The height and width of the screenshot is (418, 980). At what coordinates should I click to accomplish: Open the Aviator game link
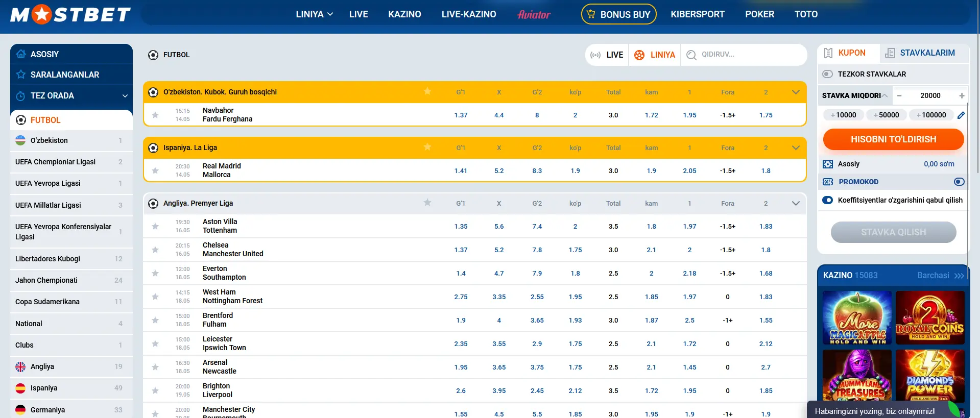(534, 14)
